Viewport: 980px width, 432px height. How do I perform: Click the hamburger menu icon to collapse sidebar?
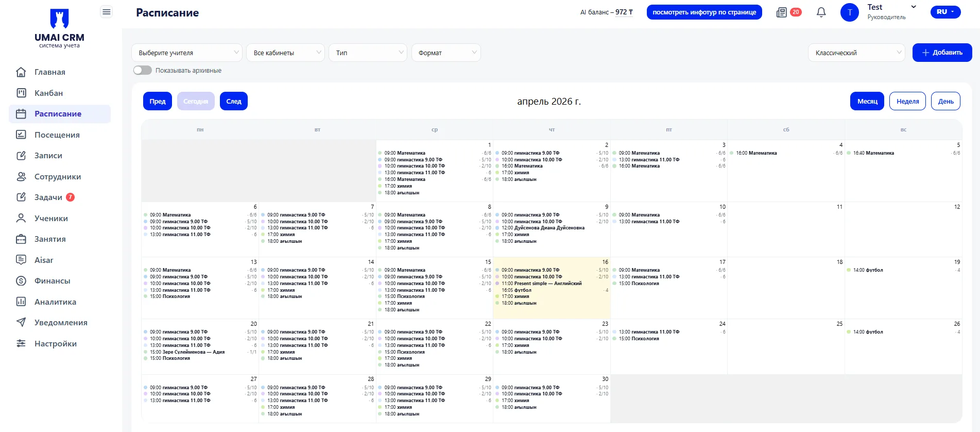click(107, 12)
